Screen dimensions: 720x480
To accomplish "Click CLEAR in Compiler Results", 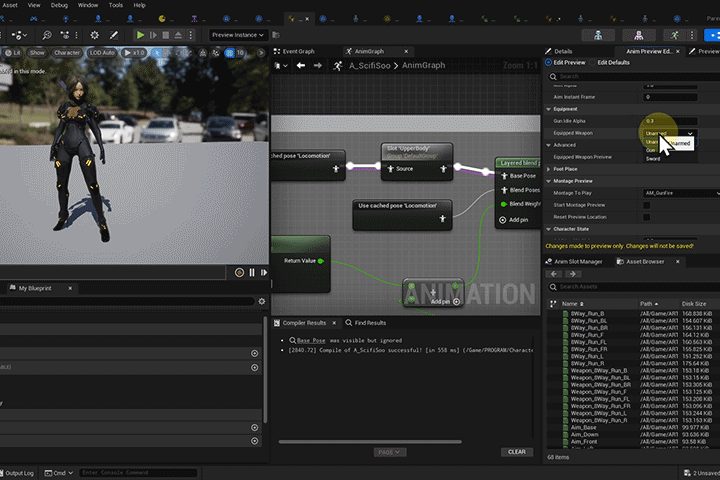I will (517, 452).
